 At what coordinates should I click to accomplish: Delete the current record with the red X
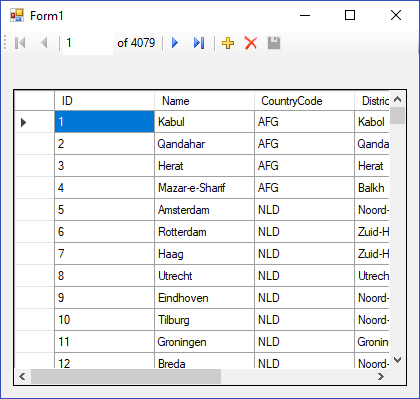click(251, 43)
